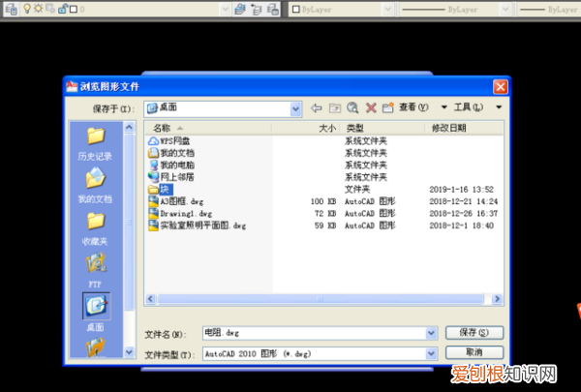581x392 pixels.
Task: Expand the arrow next to 工具(L)
Action: 499,107
